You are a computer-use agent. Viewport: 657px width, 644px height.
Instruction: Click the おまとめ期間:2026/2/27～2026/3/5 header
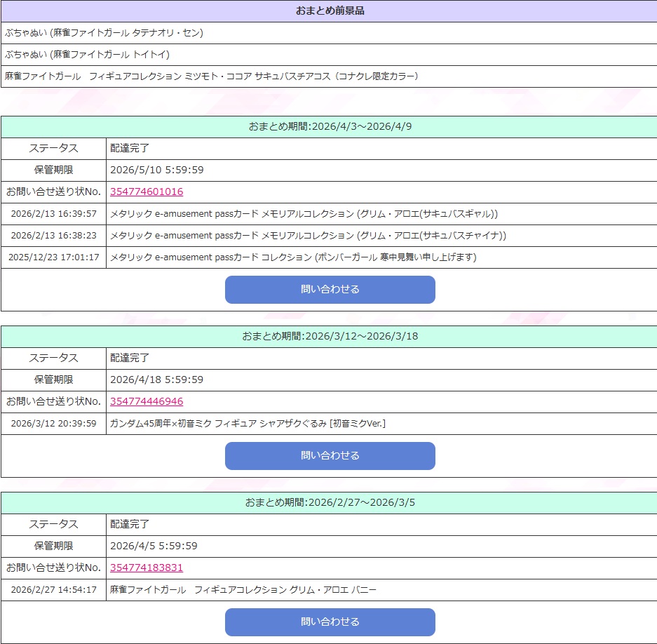(330, 502)
